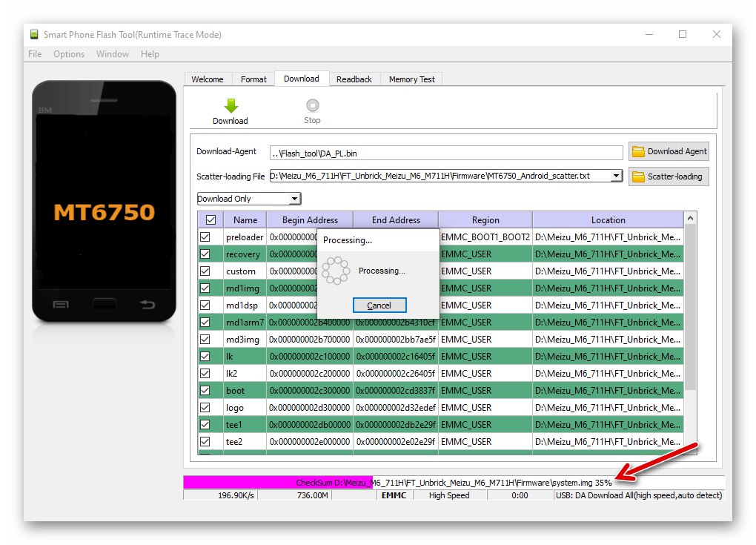The height and width of the screenshot is (545, 756).
Task: Uncheck the md1dsp partition checkbox
Action: [205, 305]
